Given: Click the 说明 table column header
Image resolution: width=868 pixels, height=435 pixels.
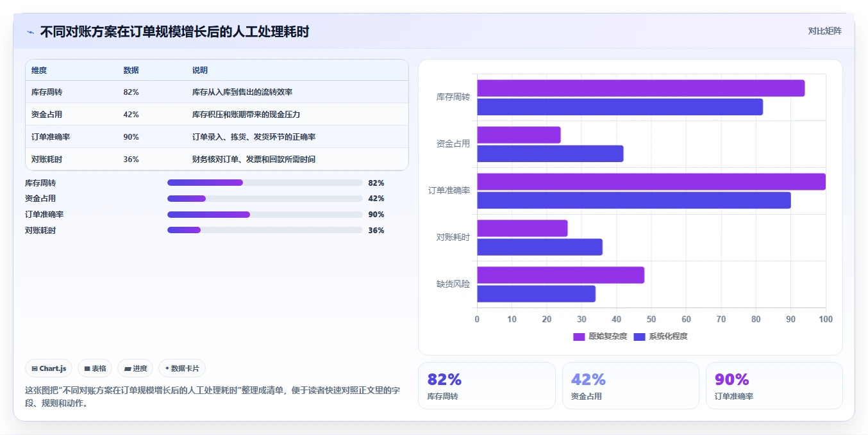Looking at the screenshot, I should (200, 70).
